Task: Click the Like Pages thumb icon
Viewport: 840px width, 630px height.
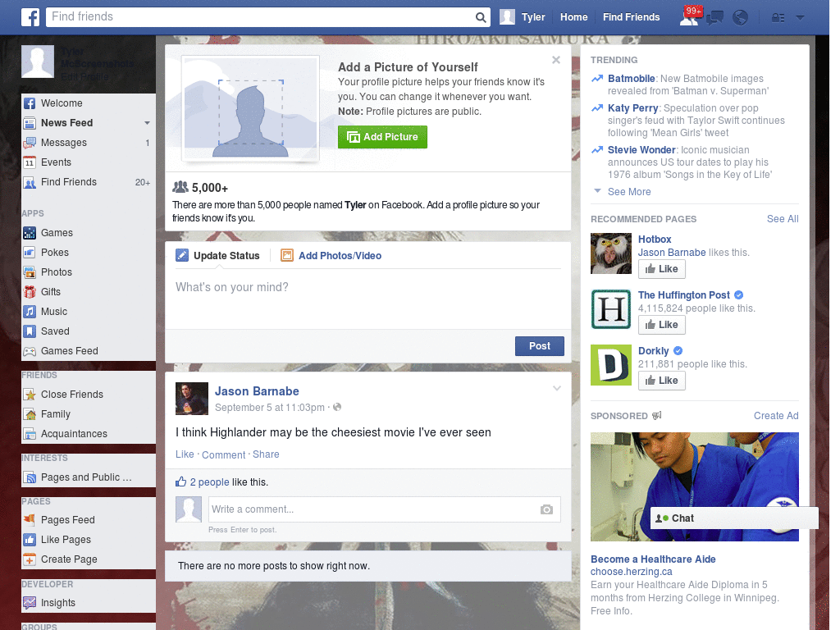Action: [30, 540]
